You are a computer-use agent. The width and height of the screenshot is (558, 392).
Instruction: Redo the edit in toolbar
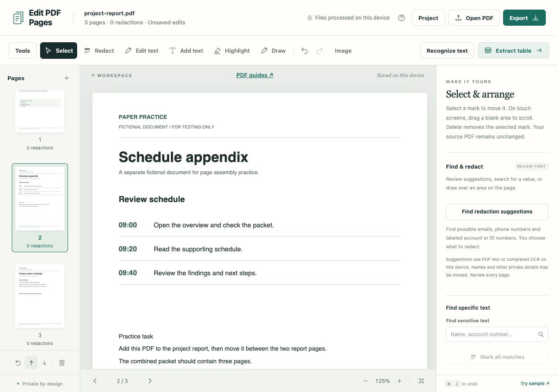(x=320, y=51)
